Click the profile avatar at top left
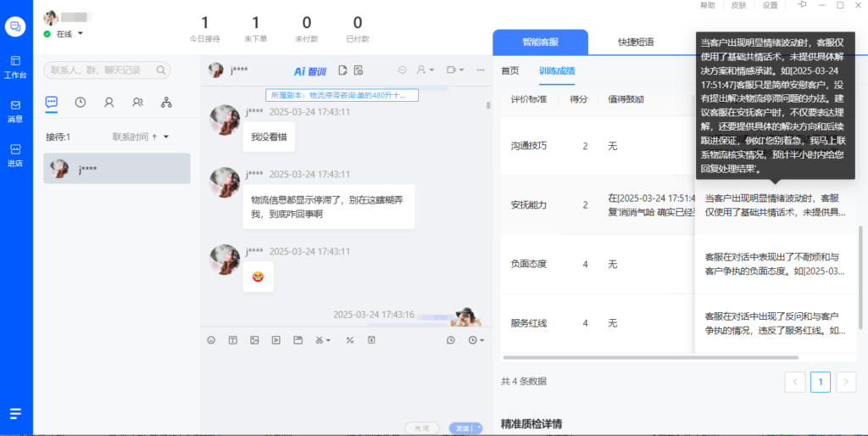The height and width of the screenshot is (436, 868). (51, 18)
